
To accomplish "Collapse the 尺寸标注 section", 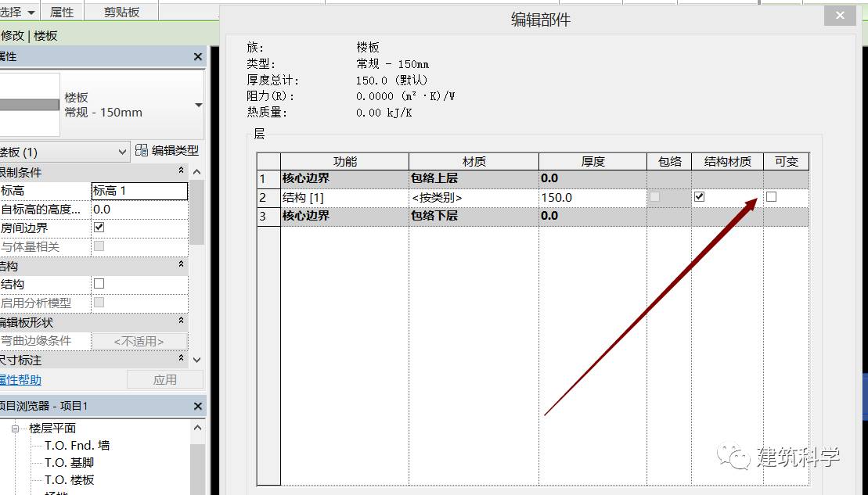I will 181,358.
